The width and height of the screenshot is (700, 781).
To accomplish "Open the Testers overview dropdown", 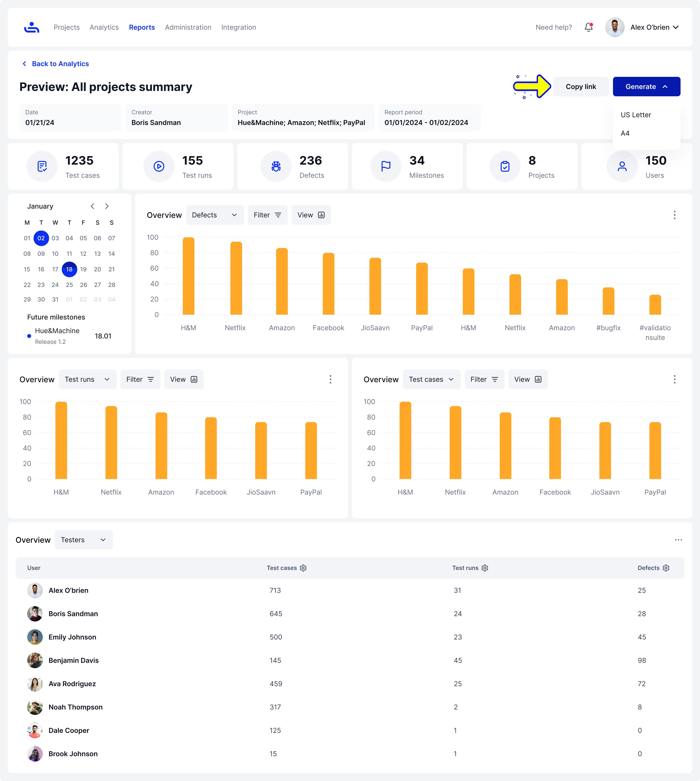I will tap(83, 540).
